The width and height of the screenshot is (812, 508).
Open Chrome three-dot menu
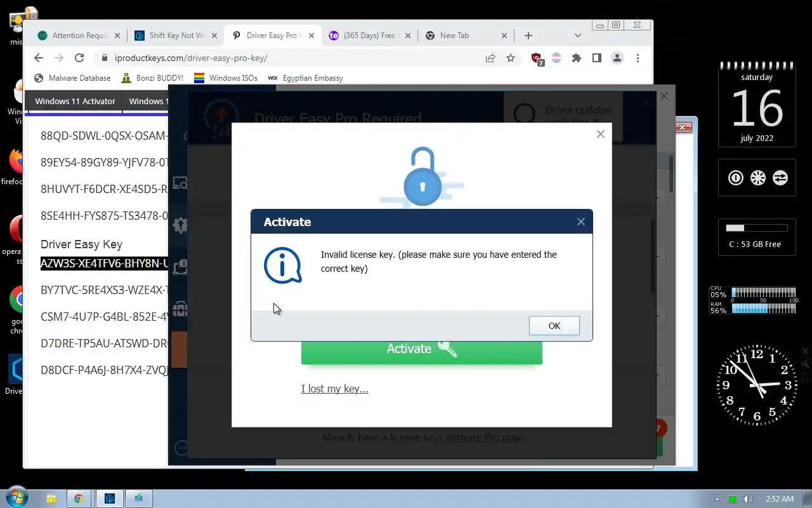coord(638,58)
